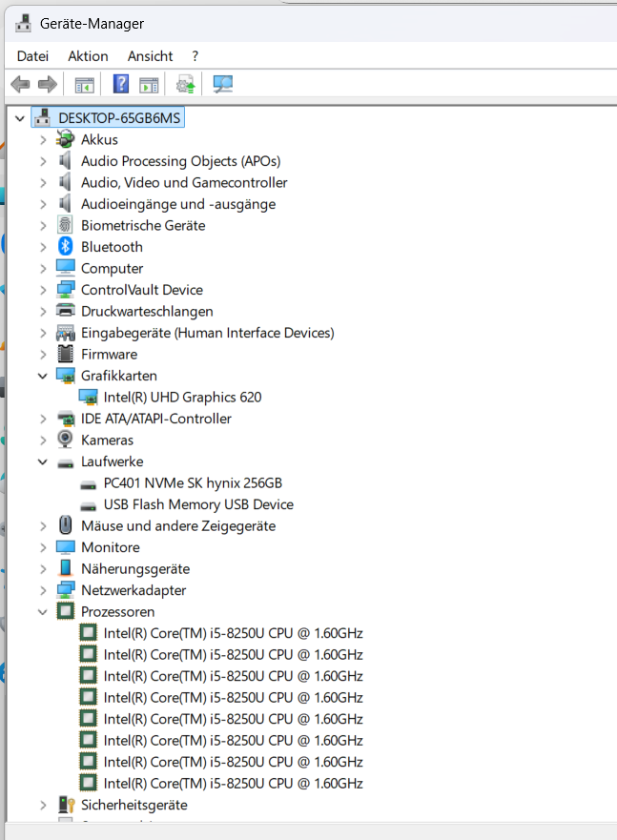Viewport: 617px width, 840px height.
Task: Click the Update driver toolbar icon
Action: [185, 84]
